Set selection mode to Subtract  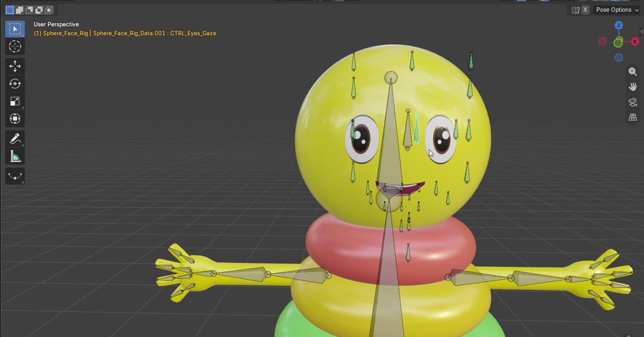point(29,10)
